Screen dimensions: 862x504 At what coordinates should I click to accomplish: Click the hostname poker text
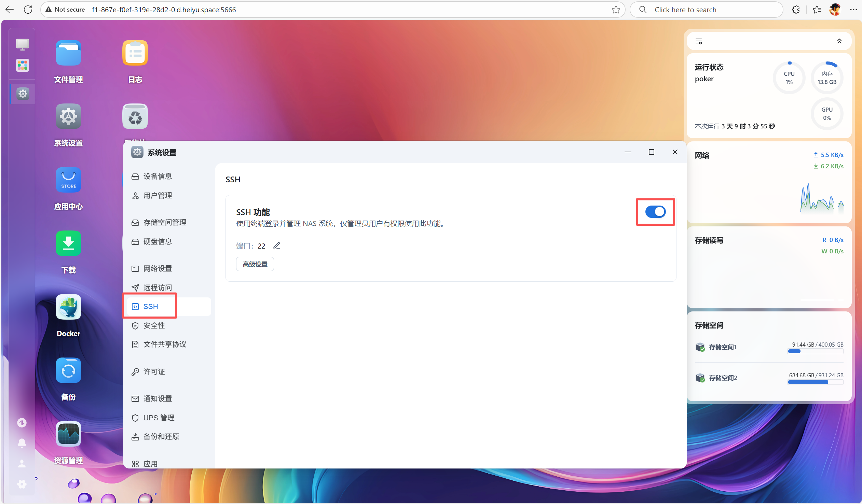[x=704, y=79]
